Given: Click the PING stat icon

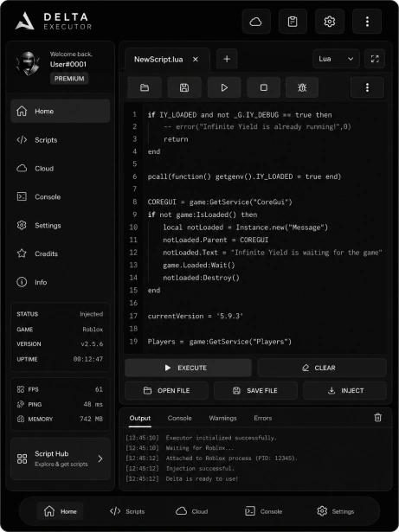Looking at the screenshot, I should tap(21, 404).
